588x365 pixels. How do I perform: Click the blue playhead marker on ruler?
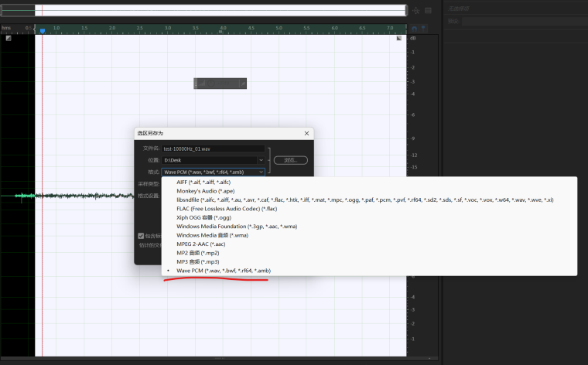coord(43,31)
